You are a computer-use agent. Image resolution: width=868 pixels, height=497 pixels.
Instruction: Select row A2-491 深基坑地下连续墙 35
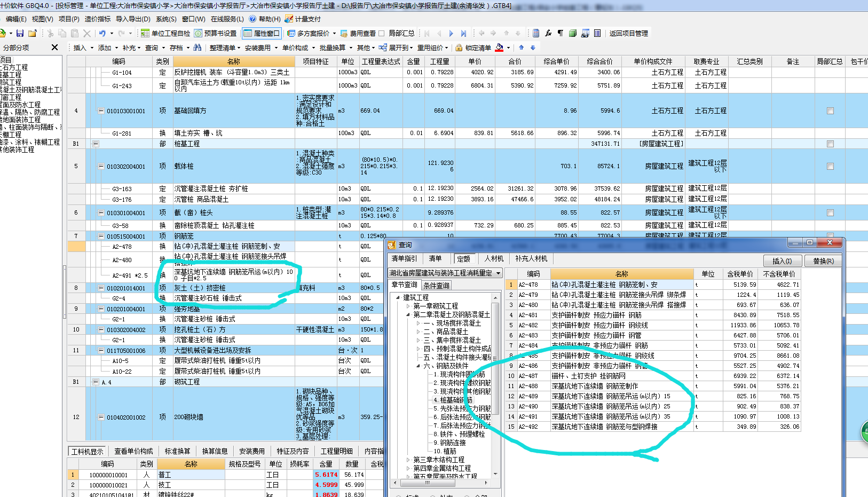click(x=653, y=416)
